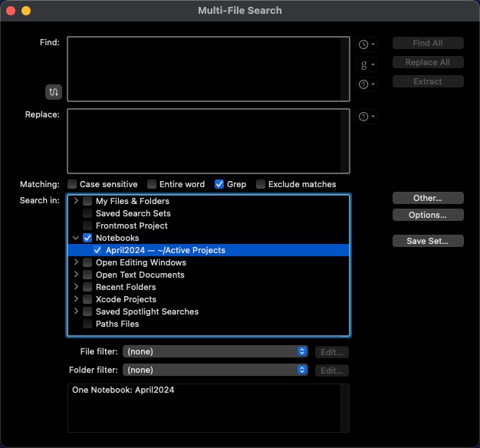480x448 pixels.
Task: Close the Multi-File Search window
Action: [11, 11]
